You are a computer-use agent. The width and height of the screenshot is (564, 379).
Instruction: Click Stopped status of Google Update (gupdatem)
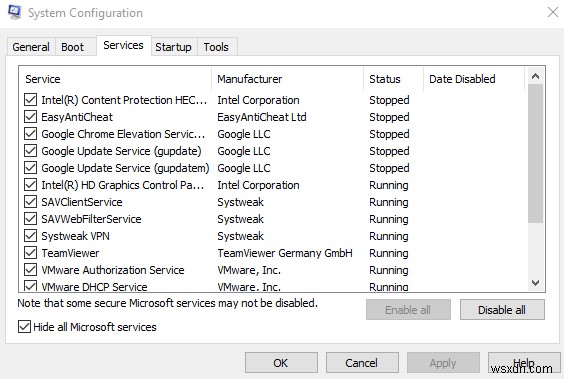[x=389, y=168]
